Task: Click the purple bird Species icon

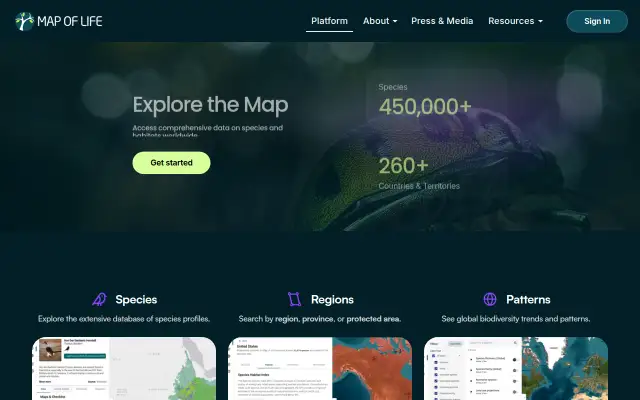Action: click(x=99, y=299)
